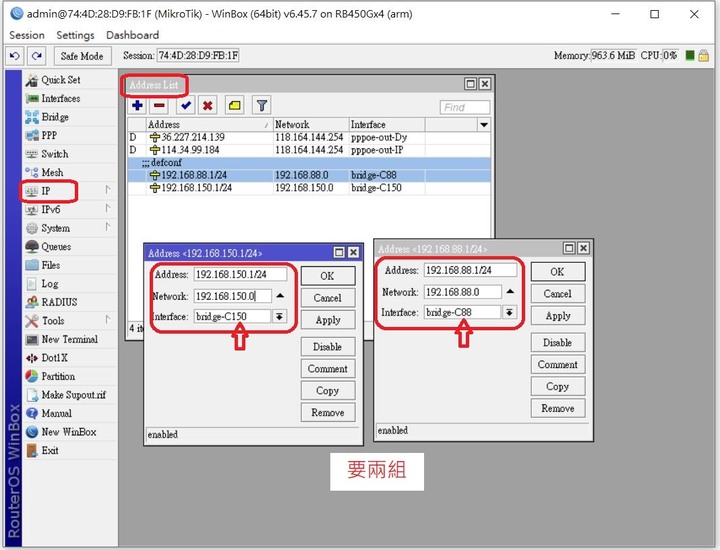Click Exit in sidebar

pyautogui.click(x=50, y=450)
